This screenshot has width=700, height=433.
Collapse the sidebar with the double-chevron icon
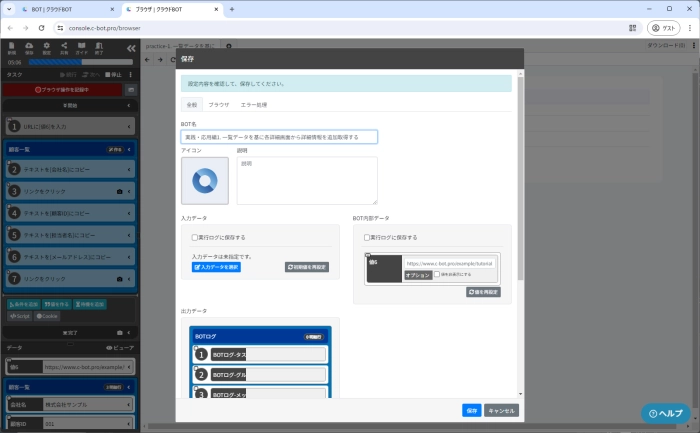131,48
